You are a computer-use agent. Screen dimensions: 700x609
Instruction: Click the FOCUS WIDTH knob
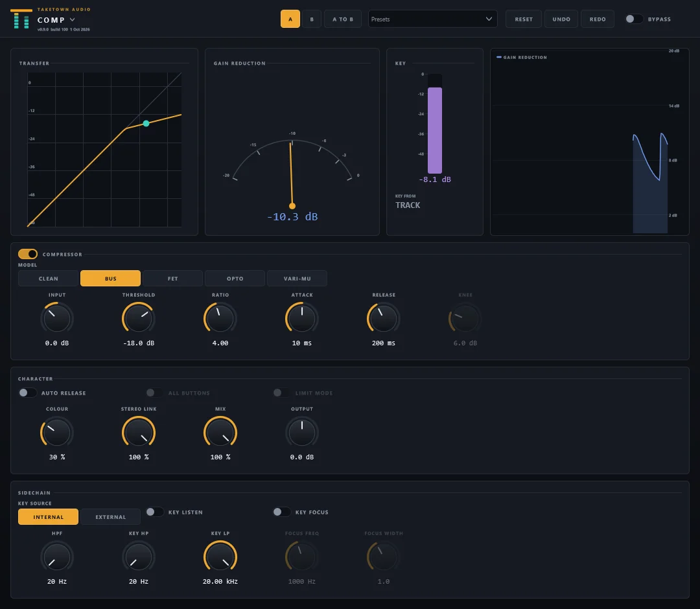click(x=384, y=557)
